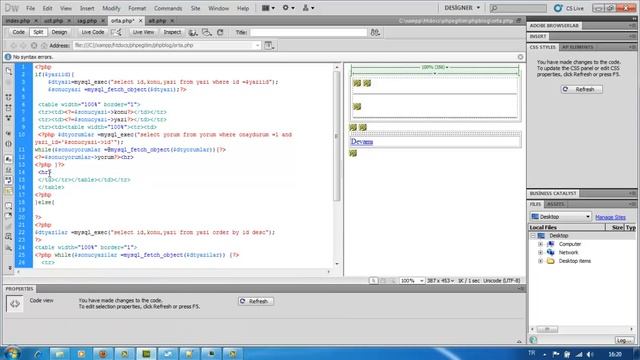
Task: Open the Adobe BrowserLab panel
Action: coord(554,26)
